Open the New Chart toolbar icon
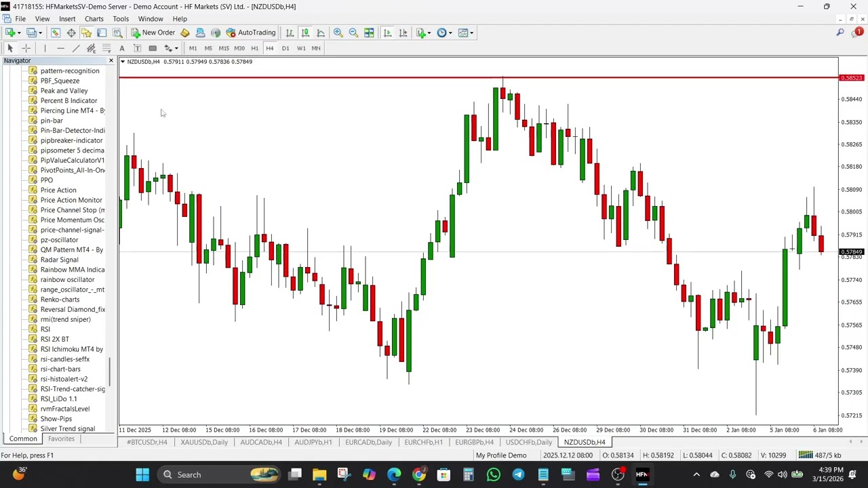868x488 pixels. (x=10, y=33)
